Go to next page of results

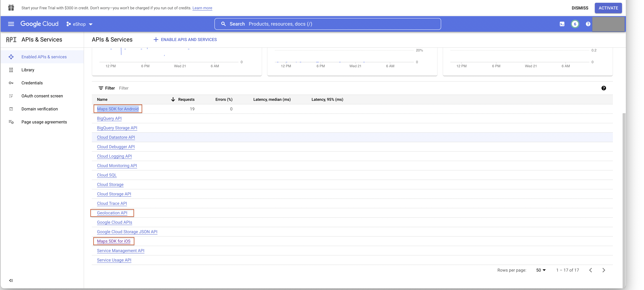click(x=603, y=270)
